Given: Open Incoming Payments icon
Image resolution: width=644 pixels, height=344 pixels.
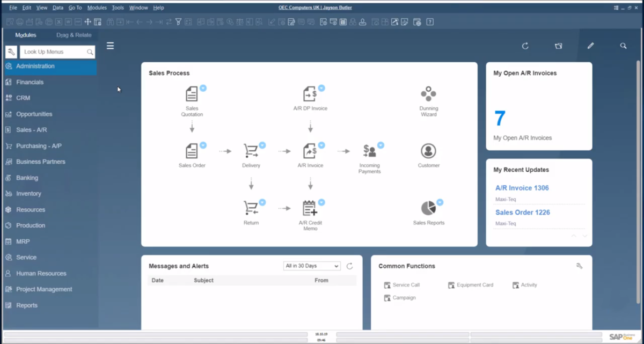Looking at the screenshot, I should (369, 151).
